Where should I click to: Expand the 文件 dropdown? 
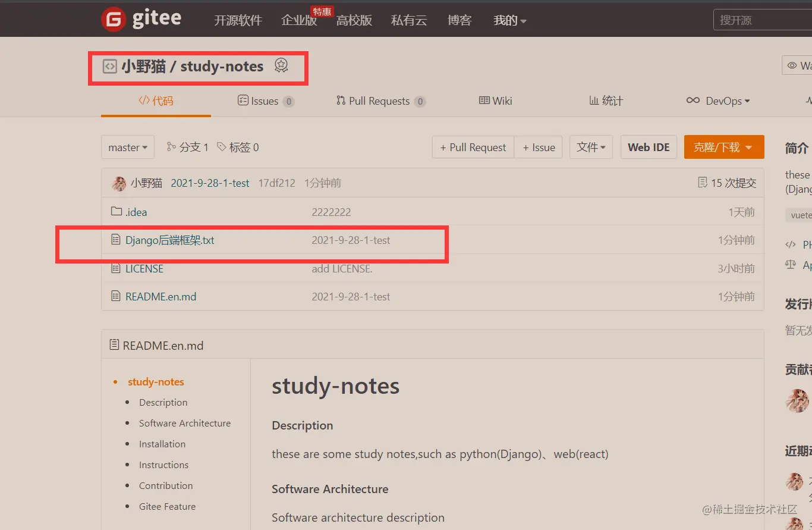click(x=591, y=147)
